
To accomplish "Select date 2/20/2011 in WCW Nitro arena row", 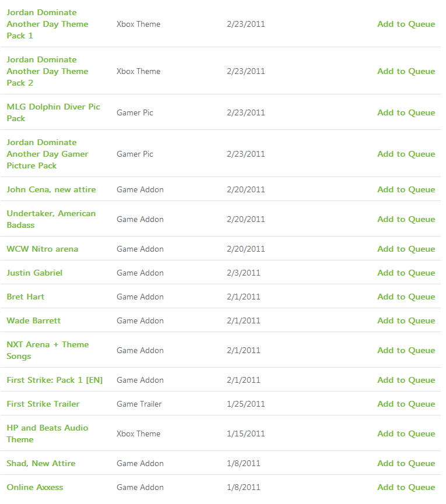I will tap(245, 249).
